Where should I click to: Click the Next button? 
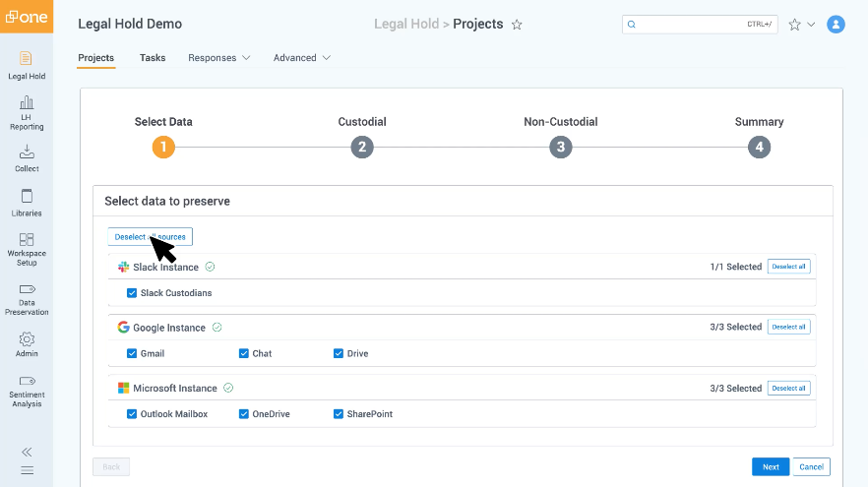point(770,467)
